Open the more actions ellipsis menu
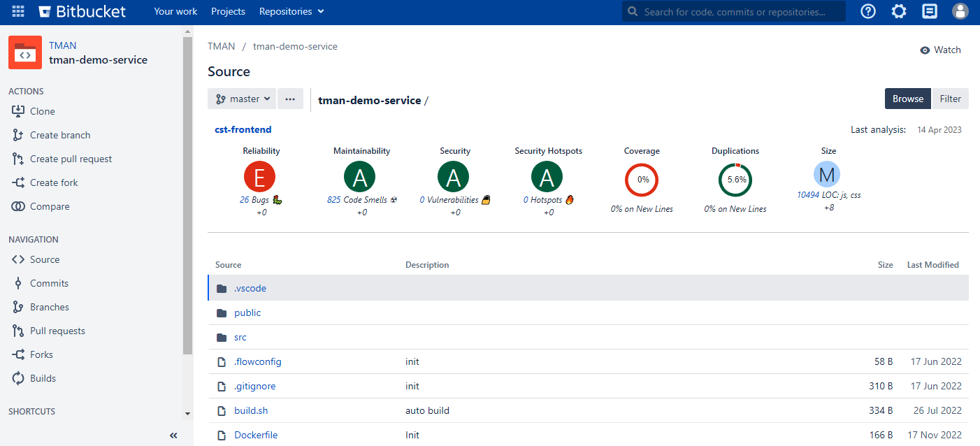Viewport: 980px width, 446px height. pyautogui.click(x=290, y=99)
